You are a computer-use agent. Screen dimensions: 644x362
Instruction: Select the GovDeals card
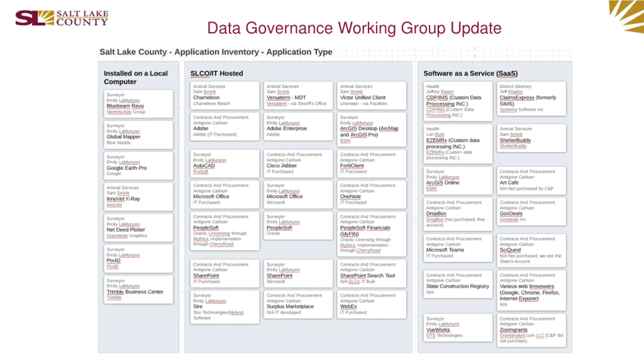531,211
